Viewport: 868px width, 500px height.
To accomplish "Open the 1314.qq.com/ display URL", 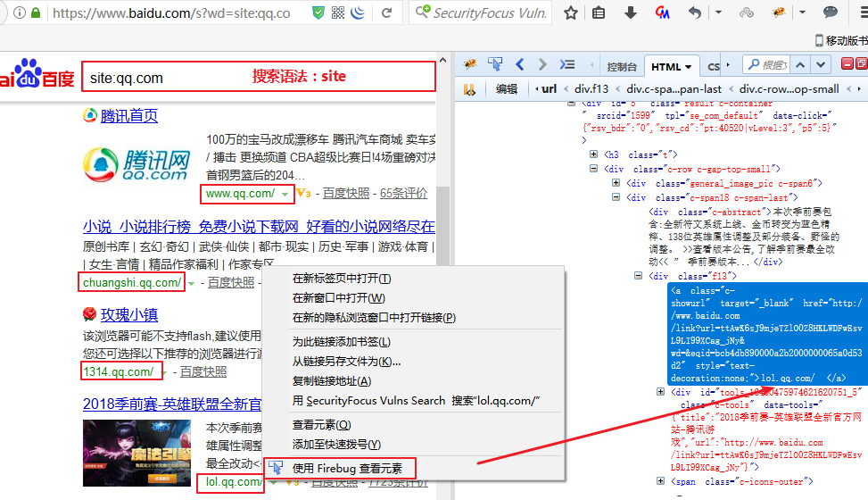I will click(118, 371).
